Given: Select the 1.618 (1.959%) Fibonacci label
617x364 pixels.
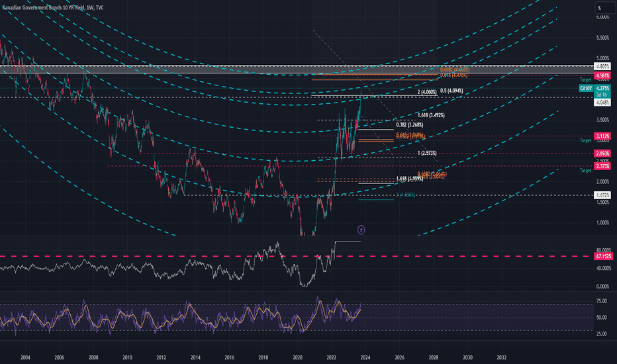Looking at the screenshot, I should click(x=410, y=179).
